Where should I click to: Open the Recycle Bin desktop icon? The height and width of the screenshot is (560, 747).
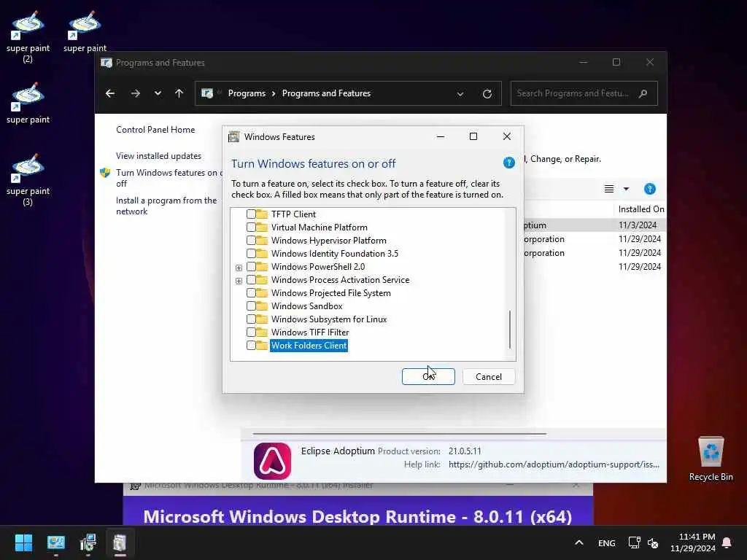[x=711, y=459]
